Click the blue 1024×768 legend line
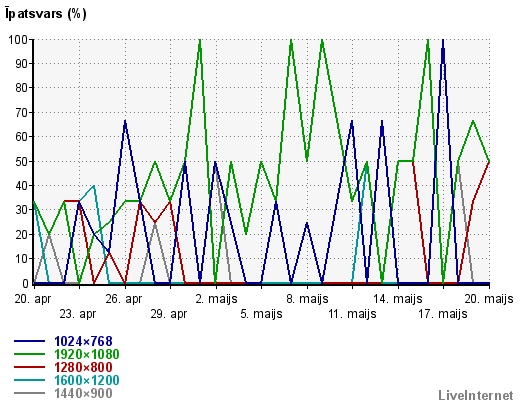 pos(29,341)
